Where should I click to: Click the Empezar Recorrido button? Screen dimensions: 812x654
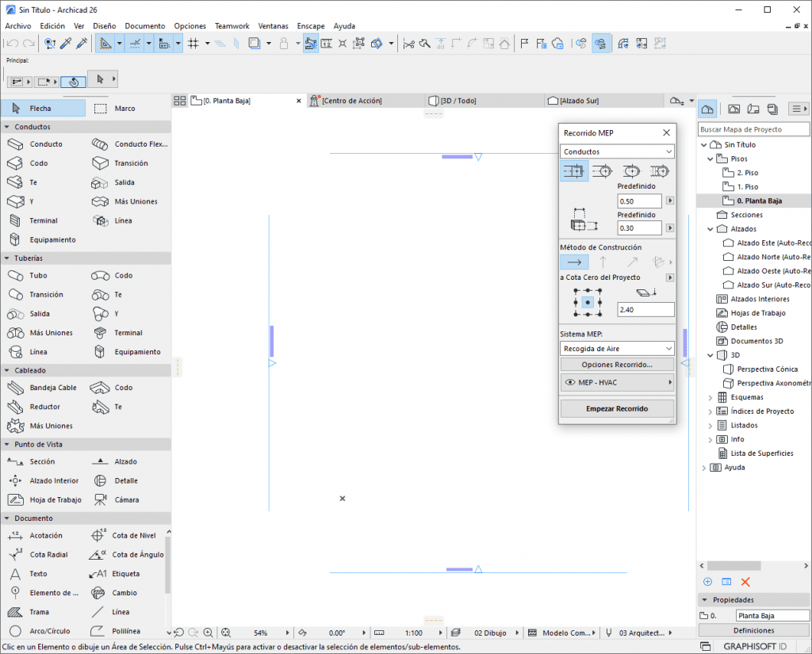[x=617, y=408]
